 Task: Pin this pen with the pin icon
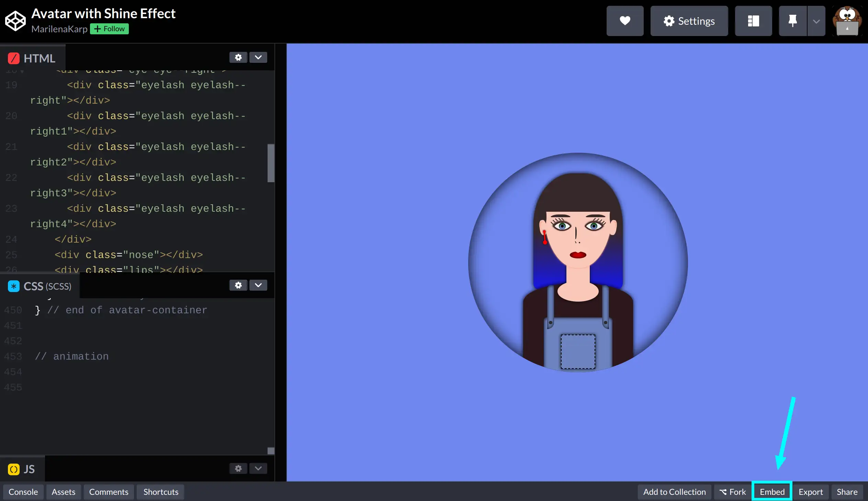(792, 21)
